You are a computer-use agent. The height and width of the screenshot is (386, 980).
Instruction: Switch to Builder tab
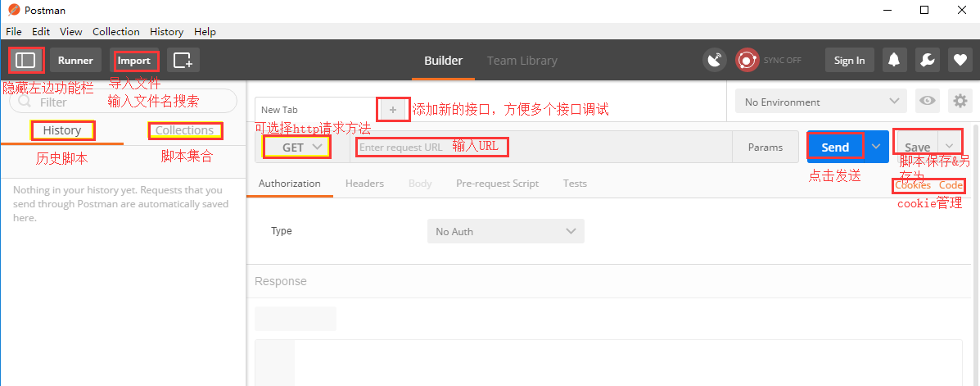[x=443, y=60]
